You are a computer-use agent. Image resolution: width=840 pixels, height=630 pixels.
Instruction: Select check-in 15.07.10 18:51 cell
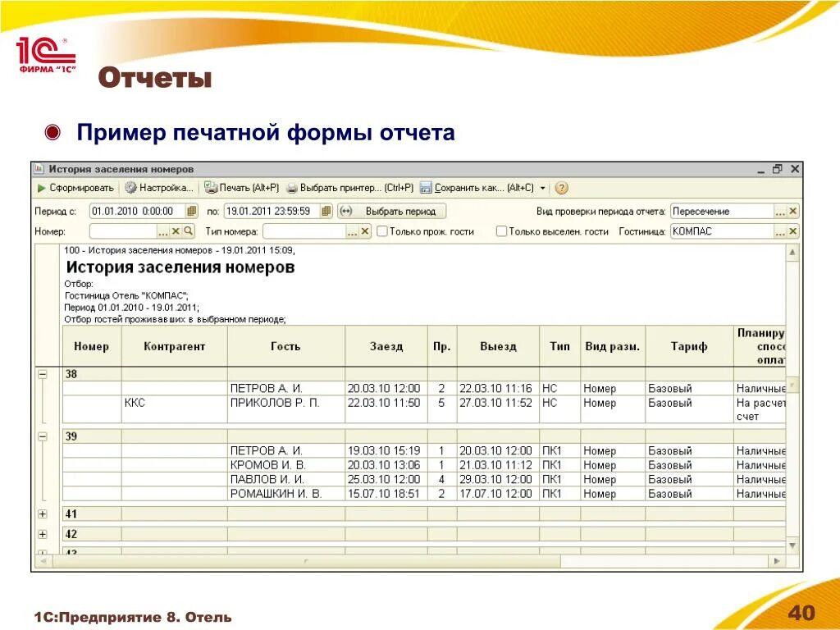[386, 494]
